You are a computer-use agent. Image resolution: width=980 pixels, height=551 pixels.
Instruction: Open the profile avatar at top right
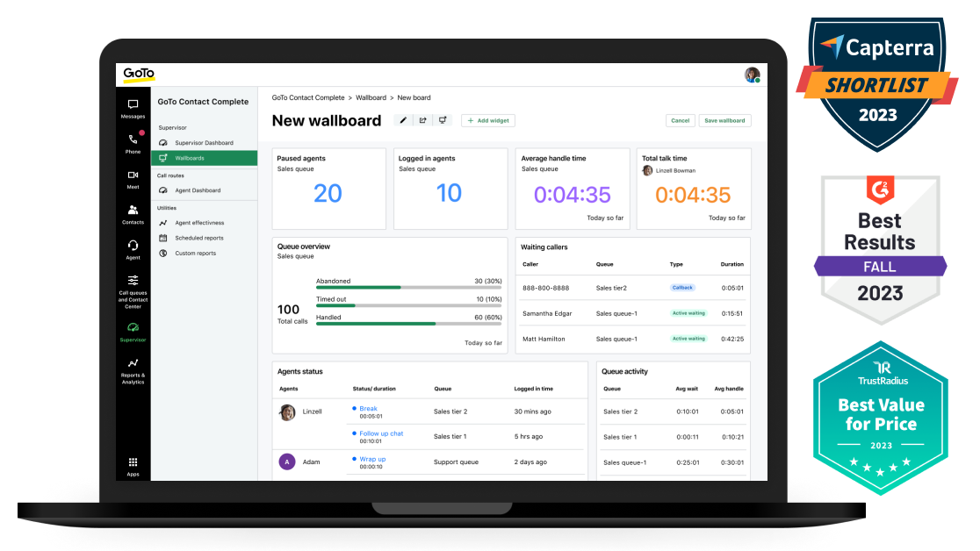tap(752, 74)
